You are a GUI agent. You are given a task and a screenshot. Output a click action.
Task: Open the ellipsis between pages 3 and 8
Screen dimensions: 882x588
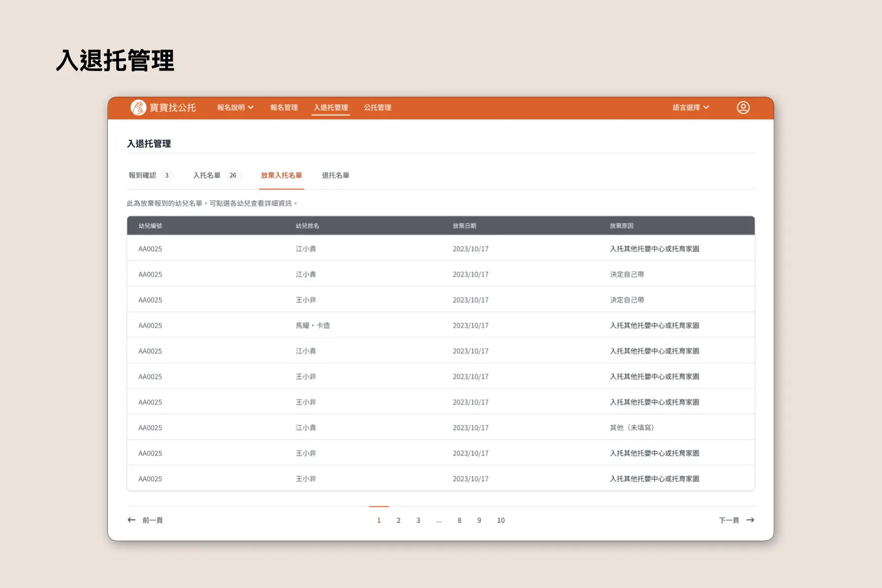click(438, 520)
